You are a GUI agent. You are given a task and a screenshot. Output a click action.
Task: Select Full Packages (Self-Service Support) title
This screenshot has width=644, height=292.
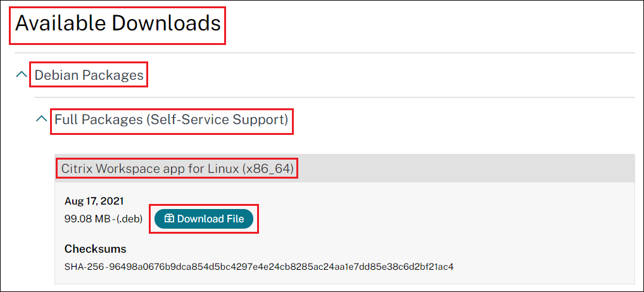click(x=171, y=120)
